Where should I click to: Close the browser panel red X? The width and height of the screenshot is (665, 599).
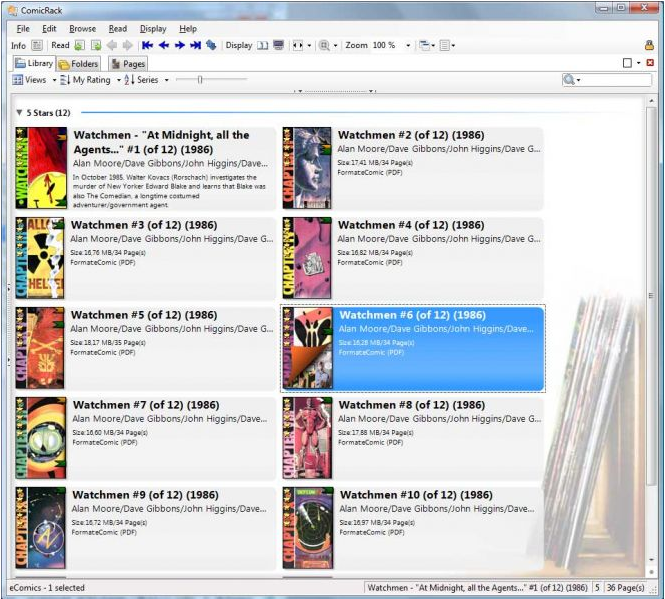coord(650,63)
